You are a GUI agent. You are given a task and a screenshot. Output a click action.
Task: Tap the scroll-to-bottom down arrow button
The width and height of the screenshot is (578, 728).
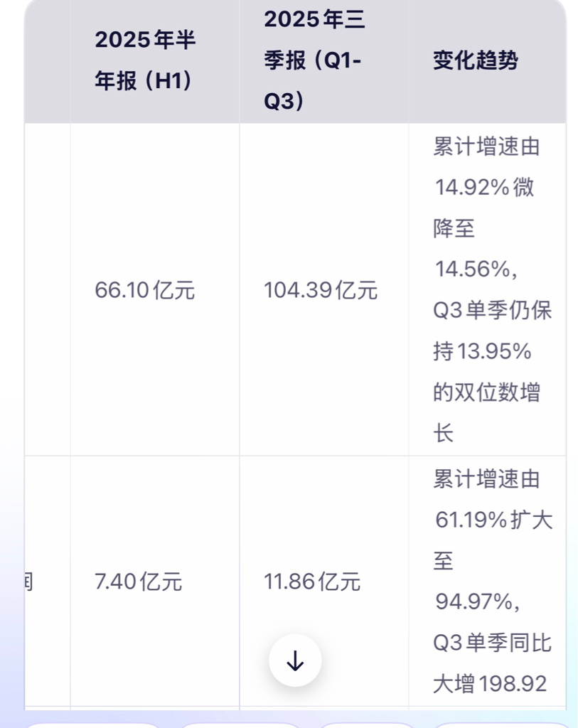pos(295,660)
